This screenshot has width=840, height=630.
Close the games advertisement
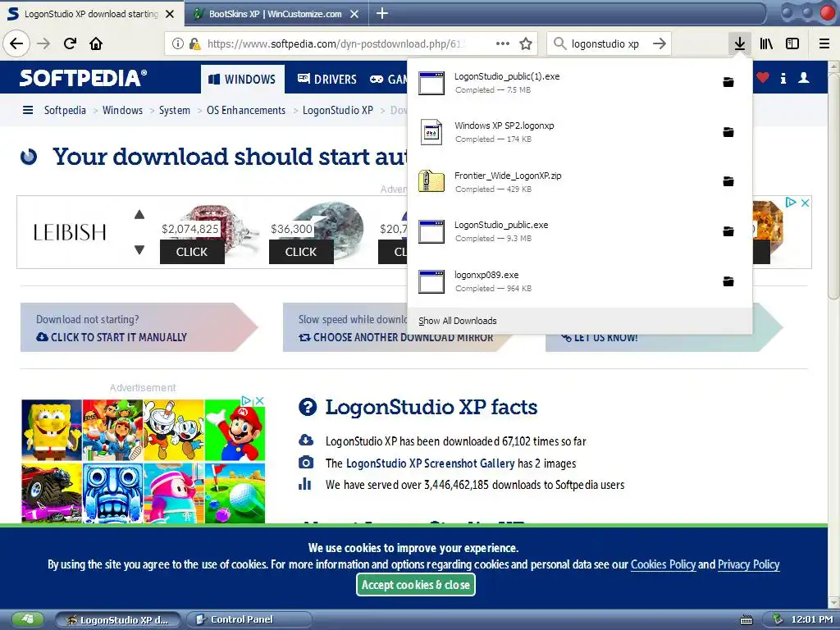259,400
